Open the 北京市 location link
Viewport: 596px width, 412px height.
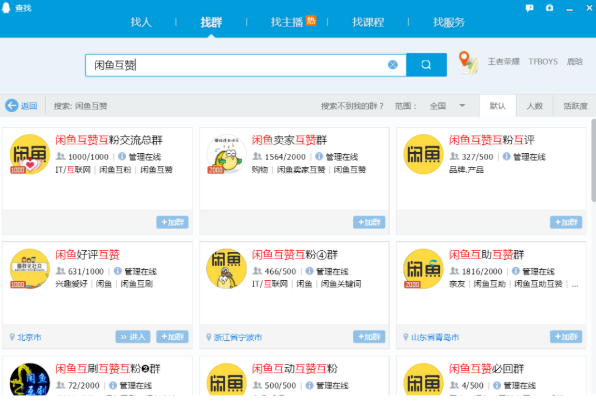[29, 337]
